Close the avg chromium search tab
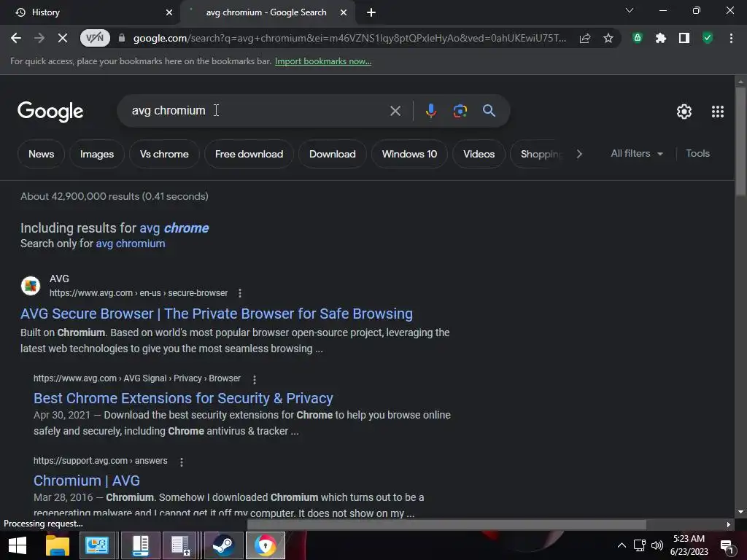This screenshot has height=560, width=747. [x=343, y=12]
